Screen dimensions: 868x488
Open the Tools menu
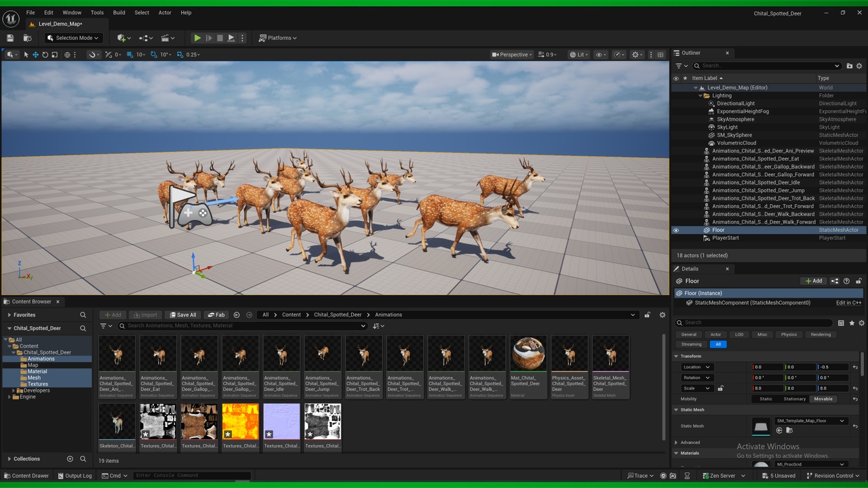(x=97, y=13)
